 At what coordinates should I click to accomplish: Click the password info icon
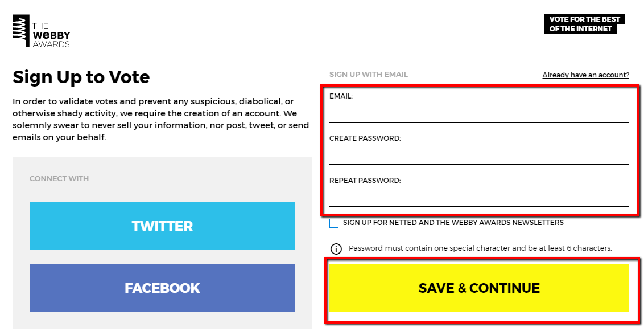coord(336,248)
